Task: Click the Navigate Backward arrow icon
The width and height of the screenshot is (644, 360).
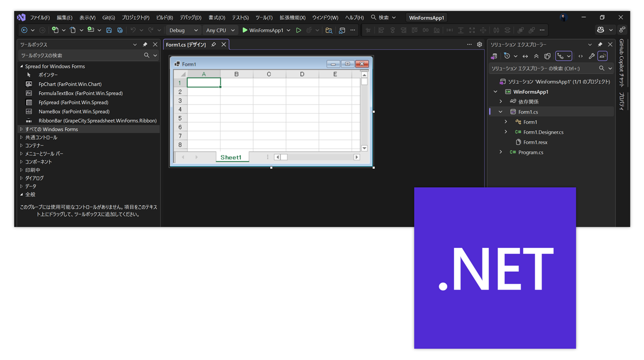Action: tap(24, 30)
